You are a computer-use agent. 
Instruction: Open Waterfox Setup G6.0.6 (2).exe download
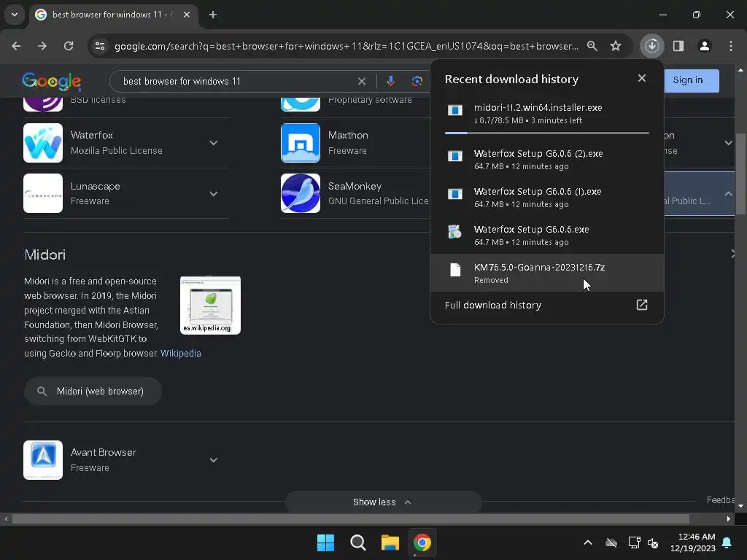[x=547, y=159]
